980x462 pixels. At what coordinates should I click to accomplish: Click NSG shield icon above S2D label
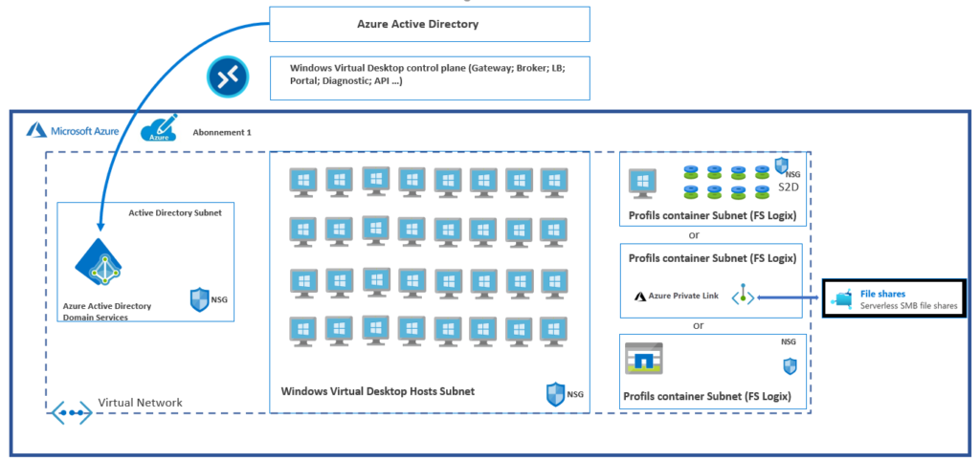[781, 165]
